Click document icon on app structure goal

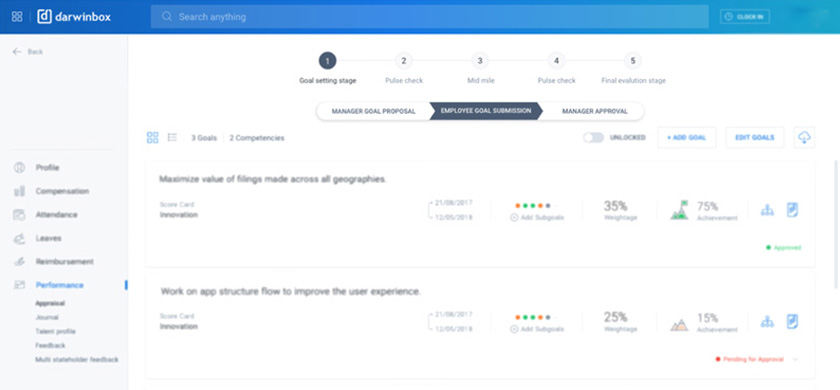point(792,322)
